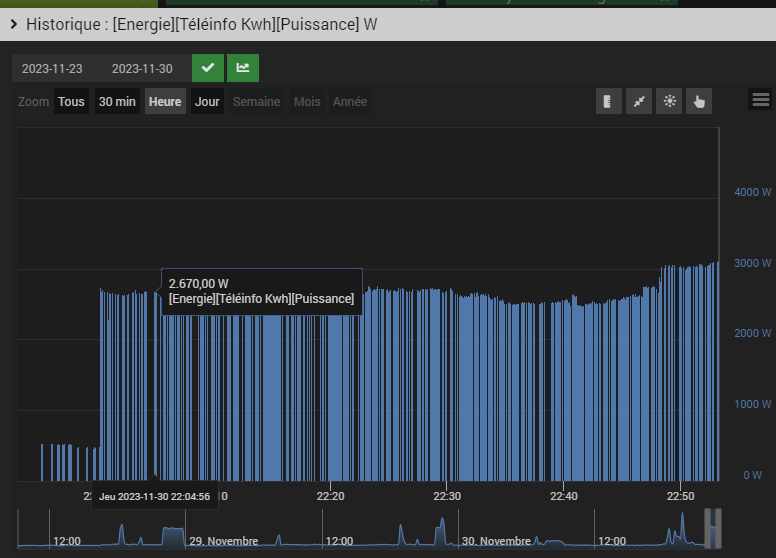776x558 pixels.
Task: Open the chart hamburger export menu
Action: pyautogui.click(x=760, y=99)
